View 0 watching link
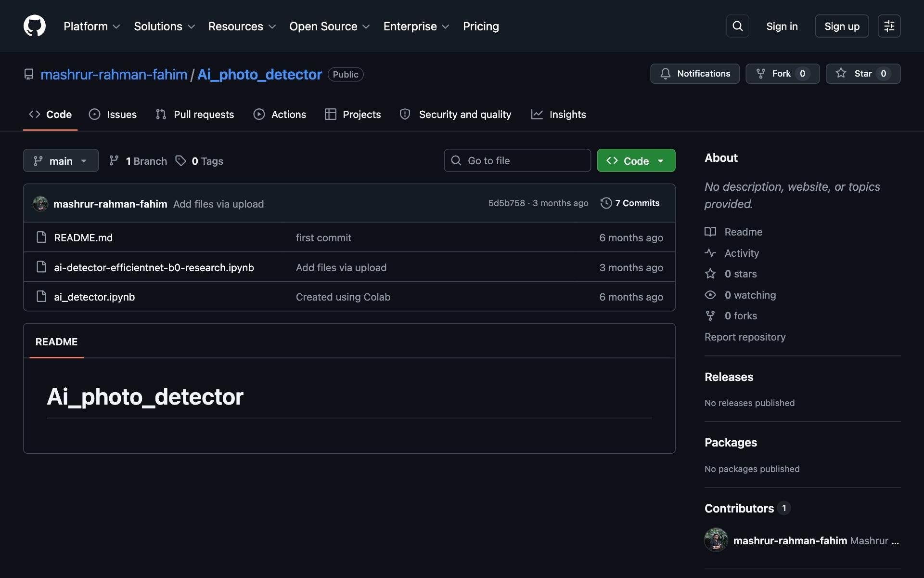Viewport: 924px width, 578px height. [741, 295]
